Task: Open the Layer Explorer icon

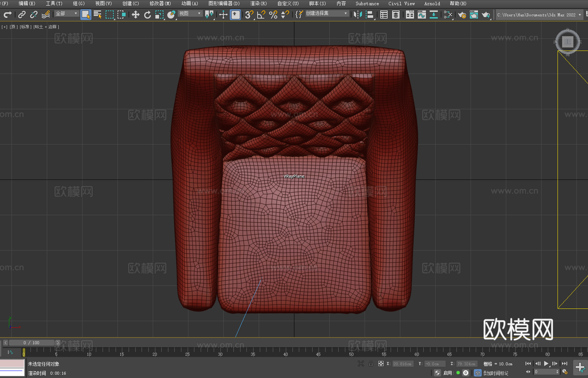Action: point(396,14)
